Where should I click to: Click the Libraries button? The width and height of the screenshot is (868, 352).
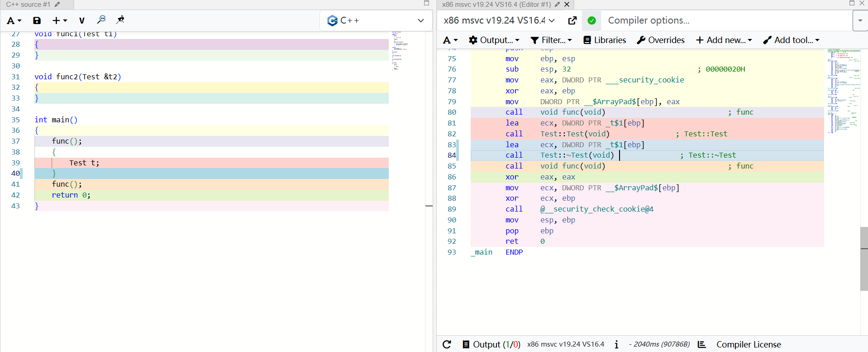(x=605, y=40)
